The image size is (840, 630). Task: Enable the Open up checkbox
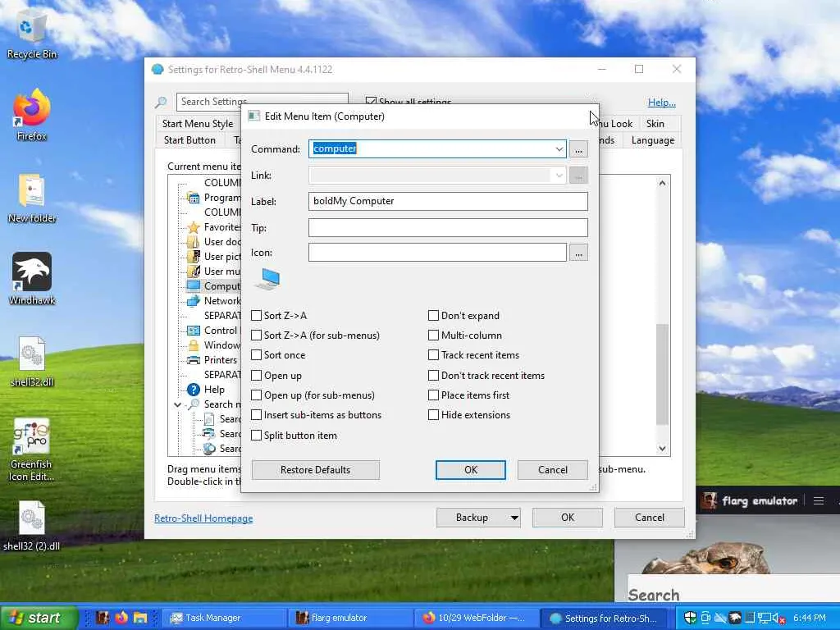tap(257, 376)
